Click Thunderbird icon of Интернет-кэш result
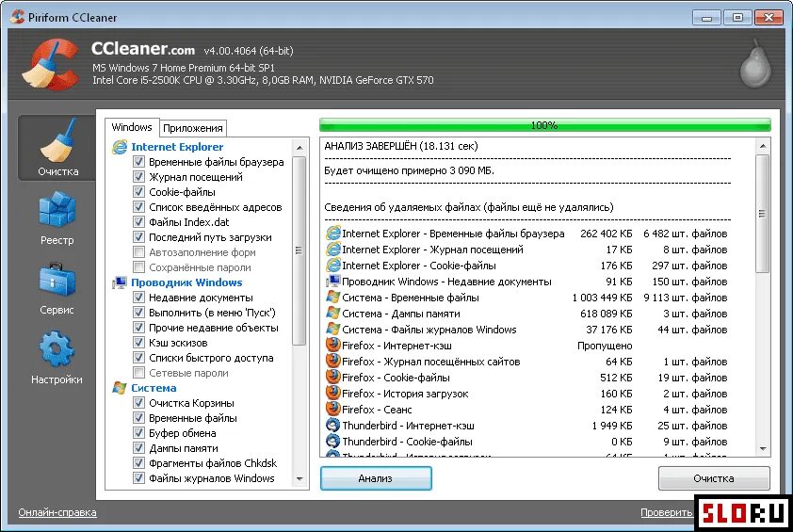Viewport: 793px width, 532px height. (333, 426)
